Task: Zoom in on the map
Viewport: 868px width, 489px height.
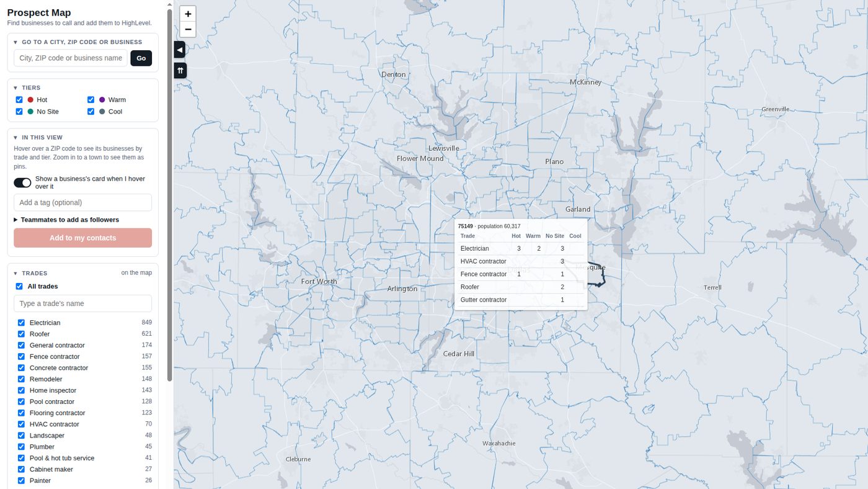Action: click(x=188, y=14)
